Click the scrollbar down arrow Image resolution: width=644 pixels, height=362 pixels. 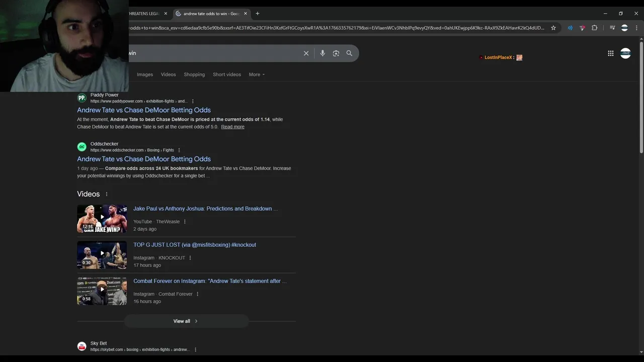click(x=641, y=352)
